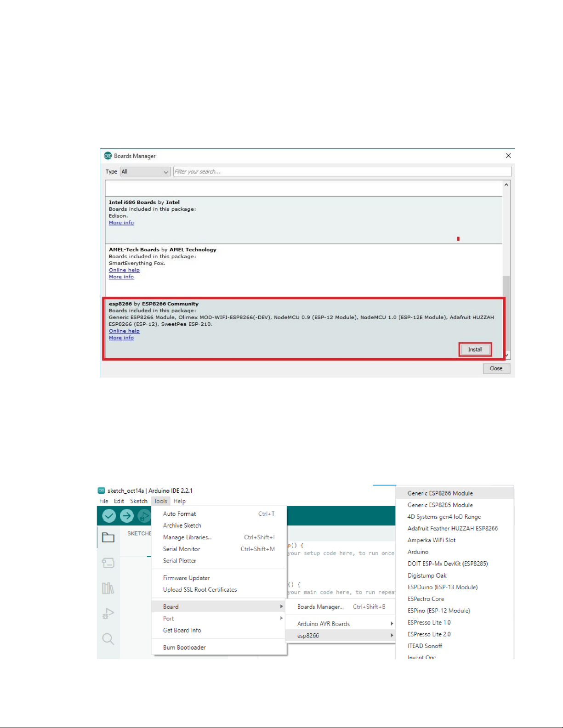563x728 pixels.
Task: Choose Burn Bootloader menu item
Action: (x=219, y=648)
